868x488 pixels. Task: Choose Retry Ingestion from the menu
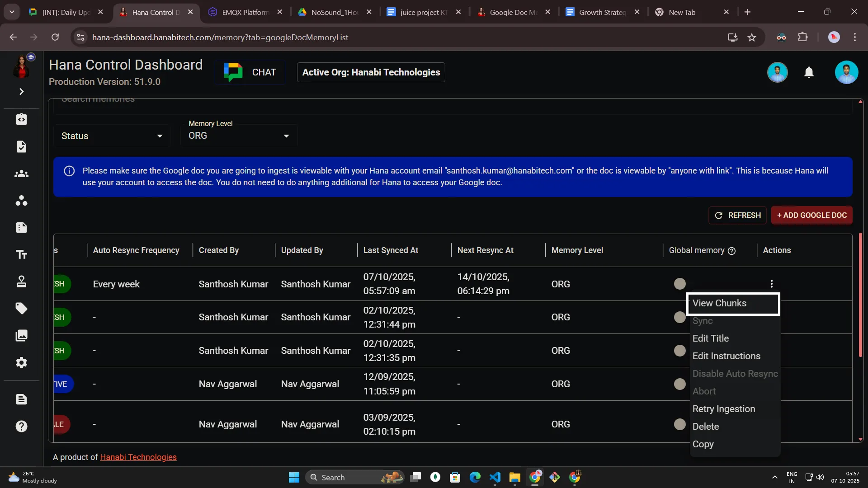724,409
